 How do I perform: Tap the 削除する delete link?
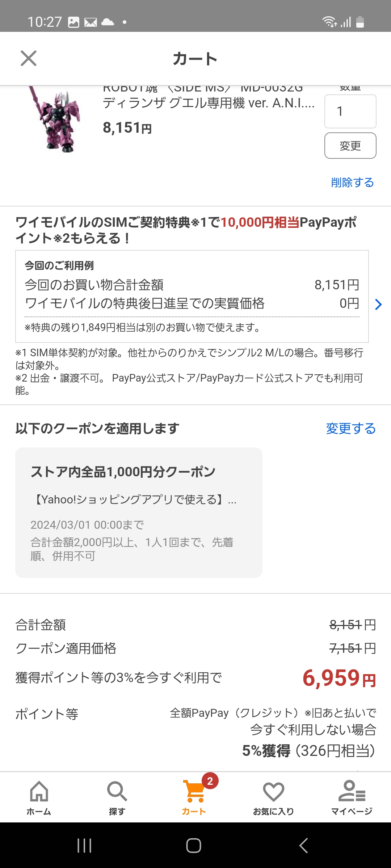(352, 182)
